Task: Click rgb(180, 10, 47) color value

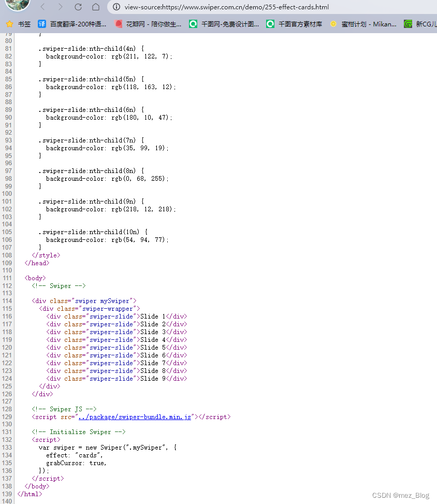Action: (140, 117)
